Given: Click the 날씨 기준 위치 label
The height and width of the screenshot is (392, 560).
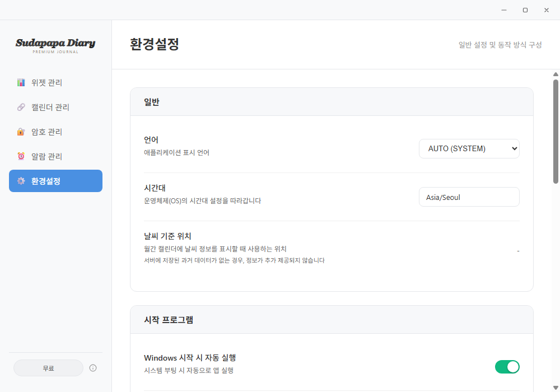Looking at the screenshot, I should [x=167, y=236].
